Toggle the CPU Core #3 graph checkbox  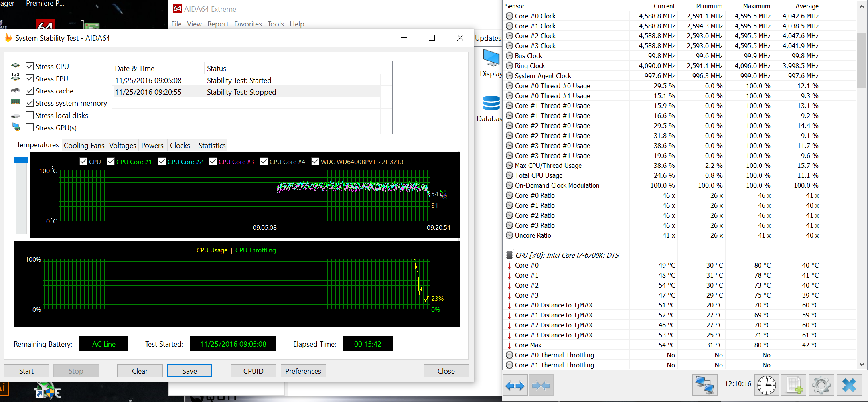(213, 161)
